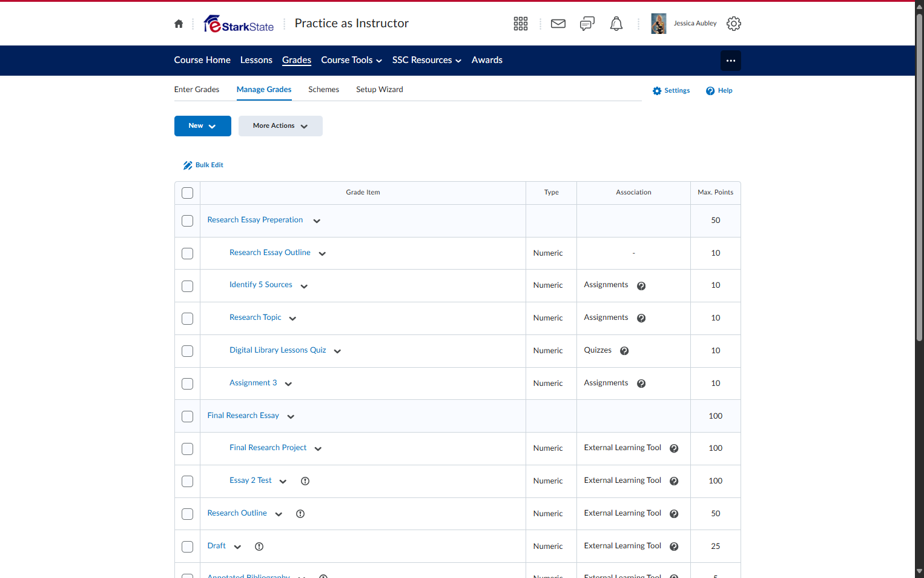Screen dimensions: 924x578
Task: Show association help for Assignment 3
Action: click(641, 384)
